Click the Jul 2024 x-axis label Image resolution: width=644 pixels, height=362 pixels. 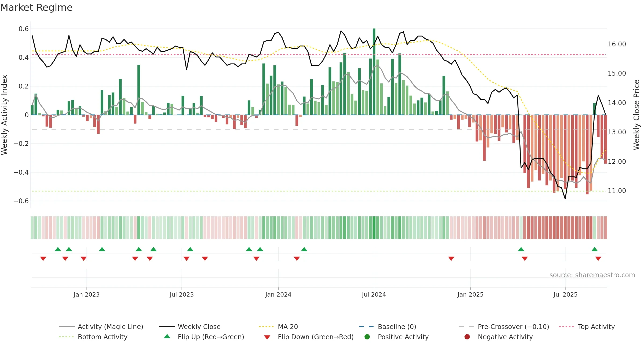point(374,294)
